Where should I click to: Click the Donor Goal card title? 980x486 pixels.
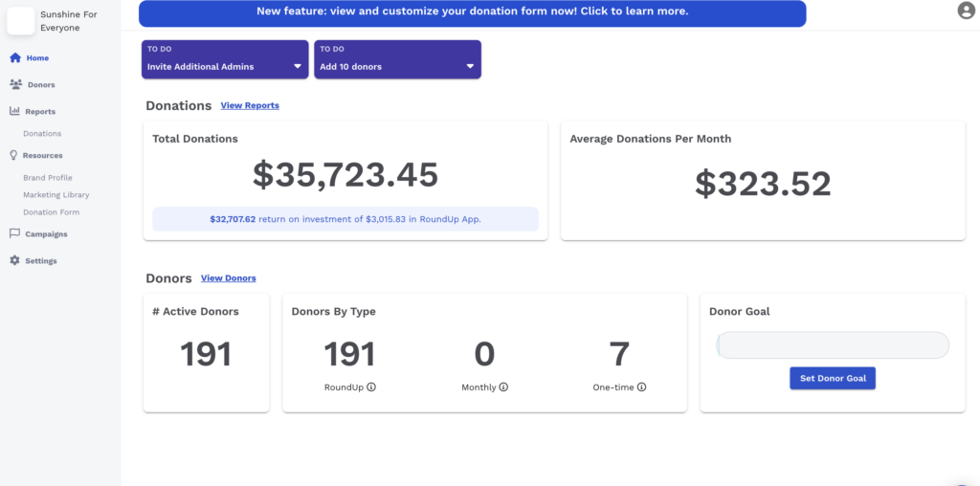coord(740,311)
